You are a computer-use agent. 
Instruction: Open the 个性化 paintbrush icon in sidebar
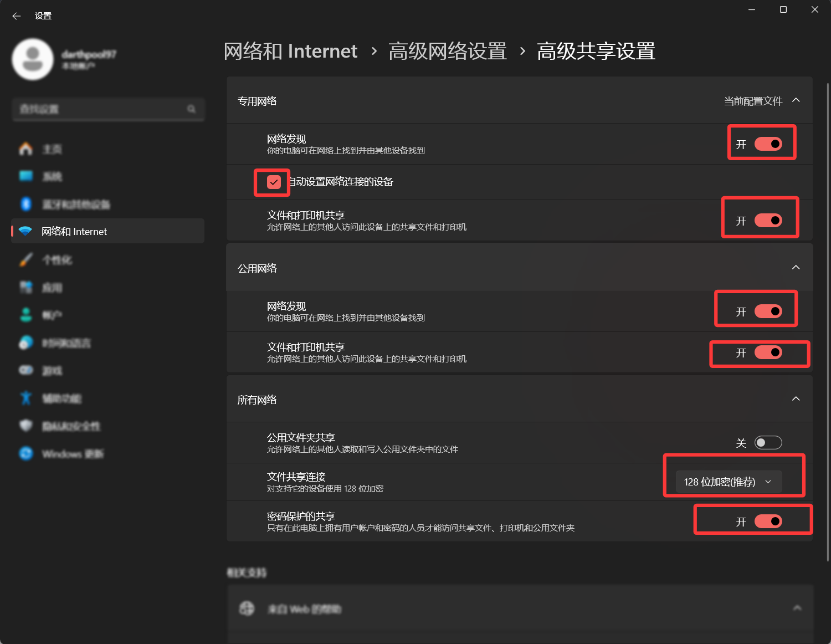coord(26,259)
